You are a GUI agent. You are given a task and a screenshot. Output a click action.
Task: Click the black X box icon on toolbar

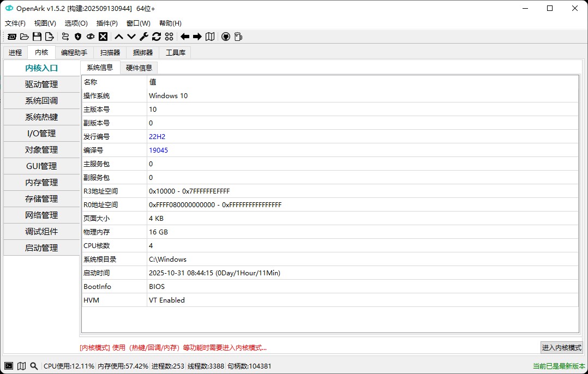[x=103, y=37]
